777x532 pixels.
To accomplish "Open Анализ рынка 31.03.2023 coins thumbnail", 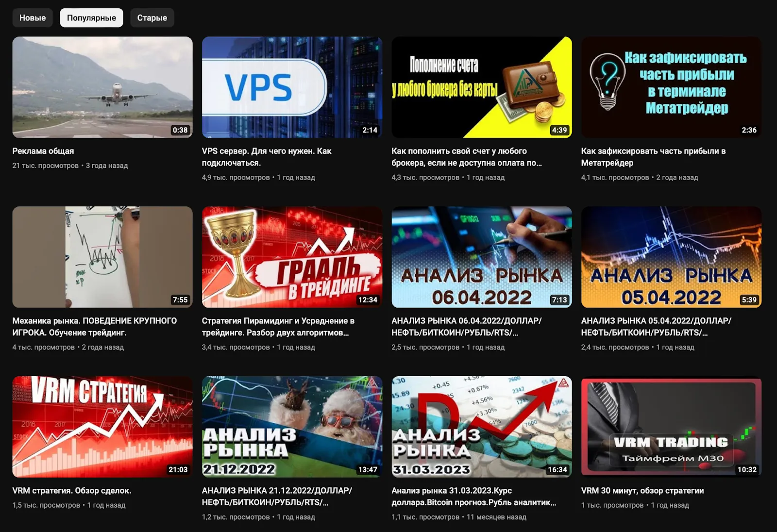I will coord(482,427).
